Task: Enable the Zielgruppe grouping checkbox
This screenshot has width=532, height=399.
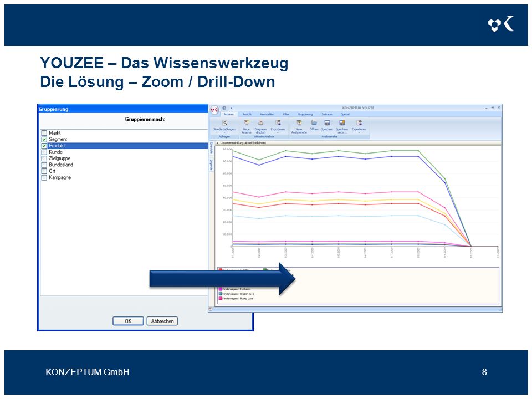Action: [x=44, y=158]
